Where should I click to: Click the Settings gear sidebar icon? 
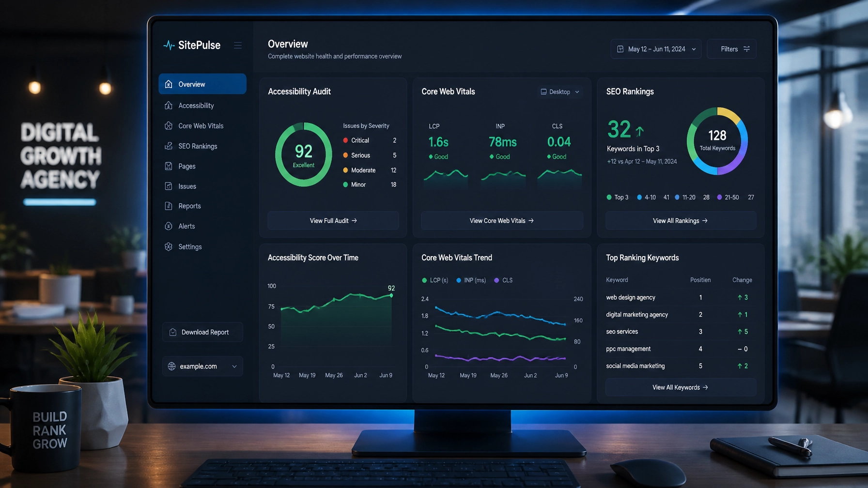tap(169, 247)
